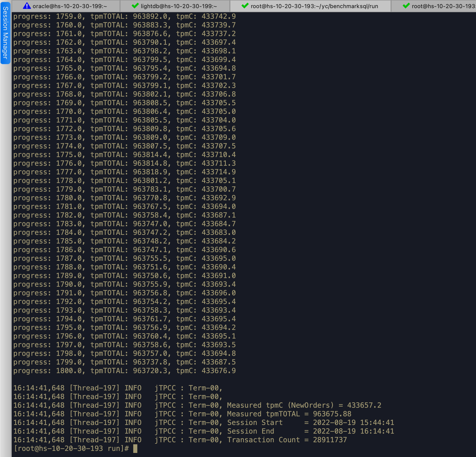Click the Transaction Count value 28911737
476x457 pixels.
[x=330, y=440]
